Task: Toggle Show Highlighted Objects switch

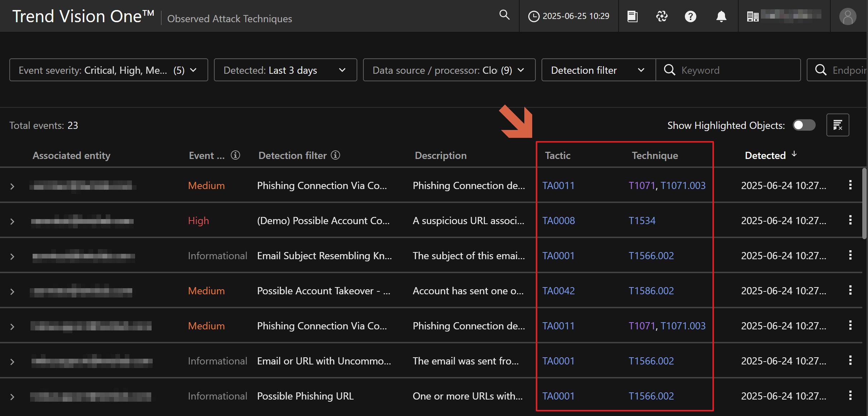Action: [x=804, y=125]
